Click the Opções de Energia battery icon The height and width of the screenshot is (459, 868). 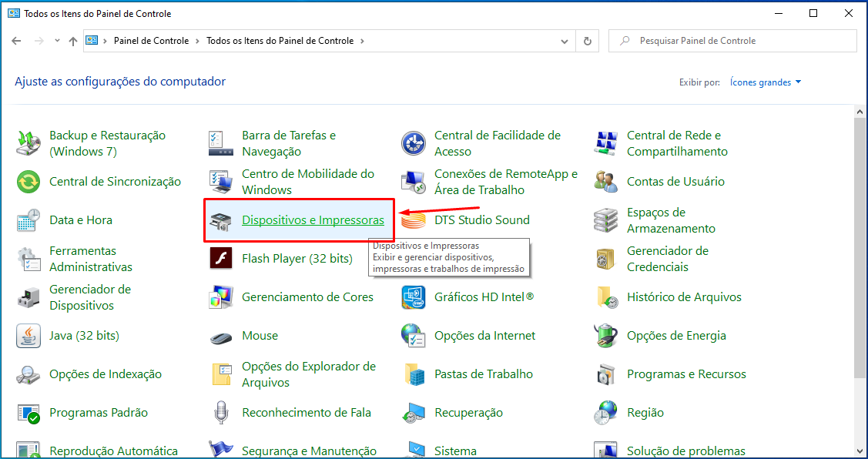click(606, 336)
